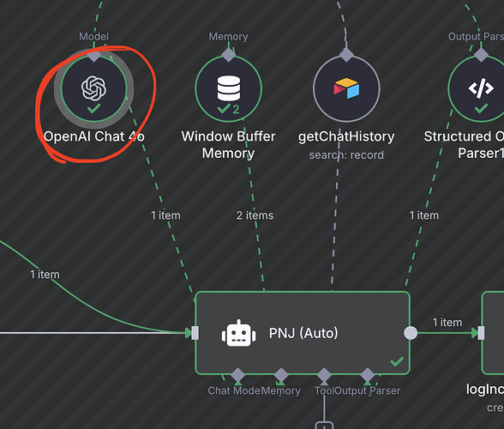
Task: Click the "2 items" connection label
Action: click(x=255, y=215)
